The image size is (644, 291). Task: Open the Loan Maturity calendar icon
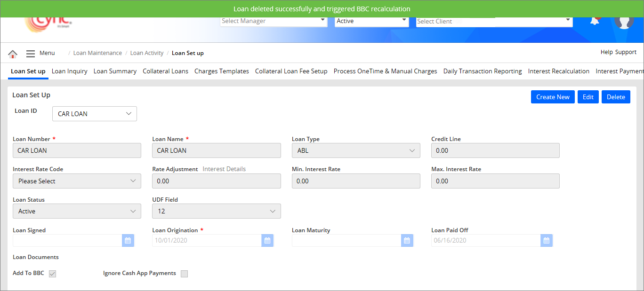407,241
